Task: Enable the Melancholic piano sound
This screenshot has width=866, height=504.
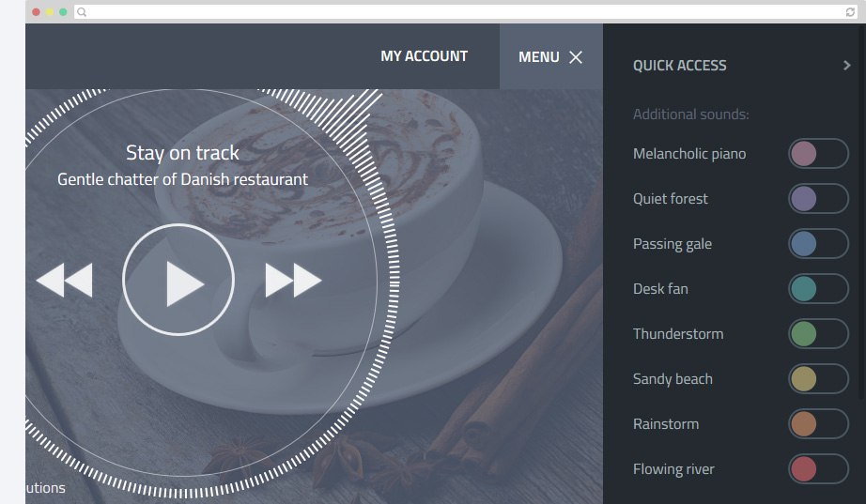Action: (818, 154)
